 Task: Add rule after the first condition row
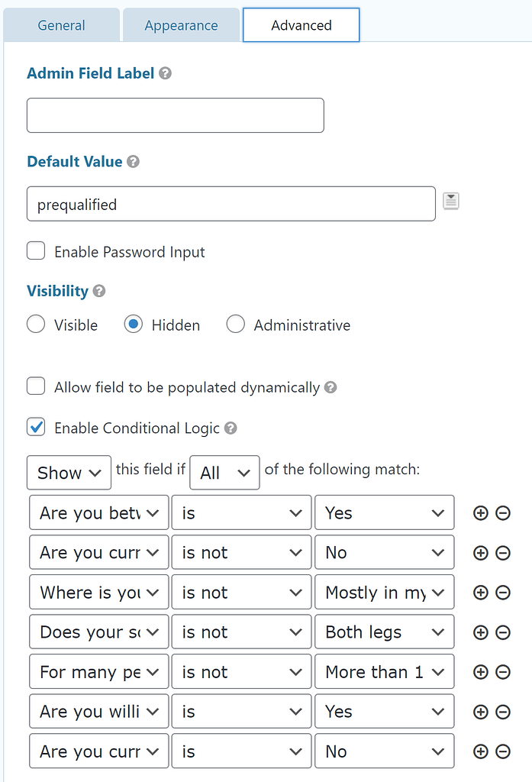point(480,513)
